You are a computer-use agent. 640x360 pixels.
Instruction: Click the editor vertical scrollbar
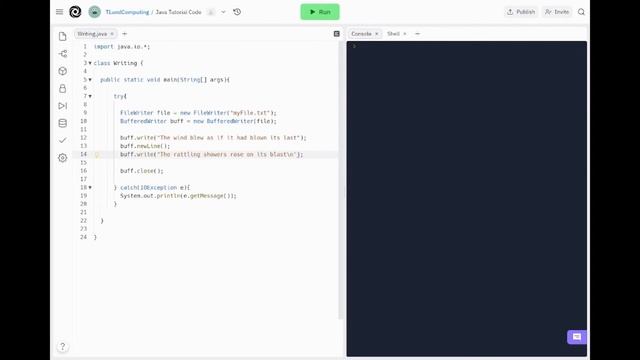340,180
